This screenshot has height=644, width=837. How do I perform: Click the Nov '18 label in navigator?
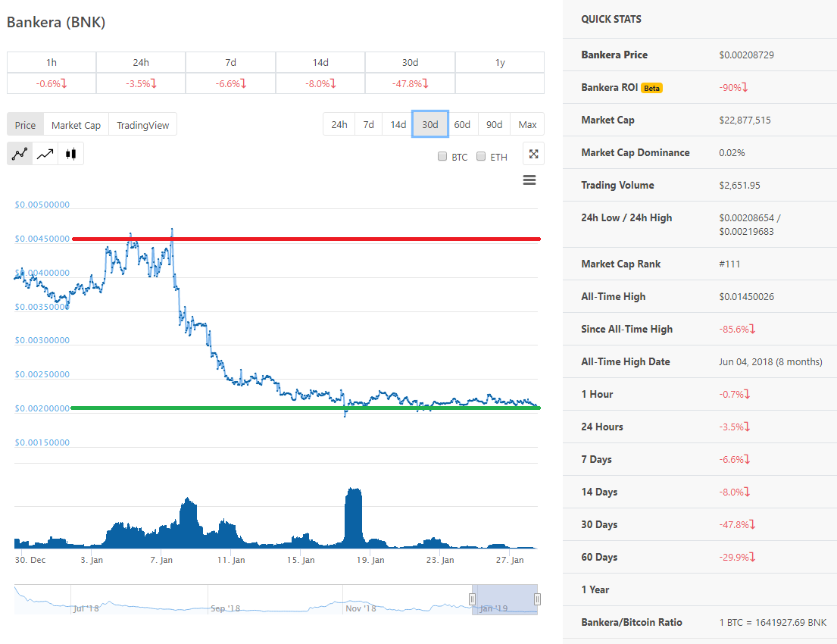pos(361,608)
